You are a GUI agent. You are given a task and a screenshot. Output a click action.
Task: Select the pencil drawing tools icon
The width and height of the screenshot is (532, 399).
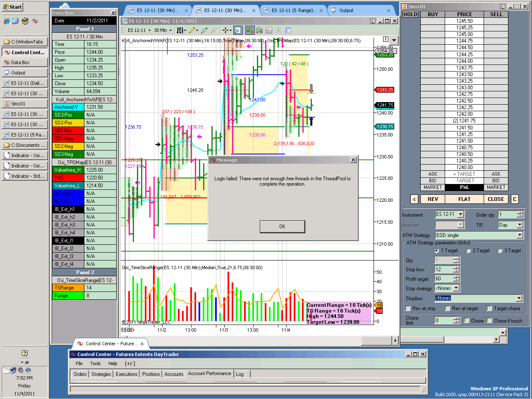[193, 30]
